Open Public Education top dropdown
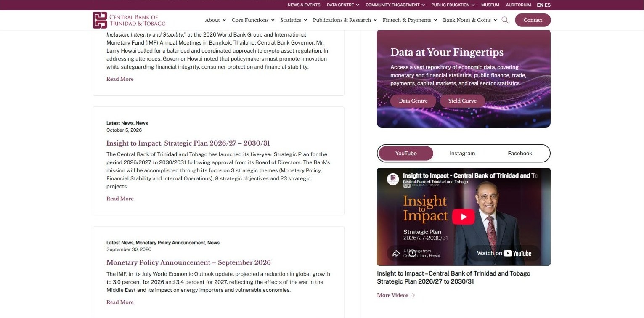This screenshot has height=318, width=644. click(x=453, y=5)
